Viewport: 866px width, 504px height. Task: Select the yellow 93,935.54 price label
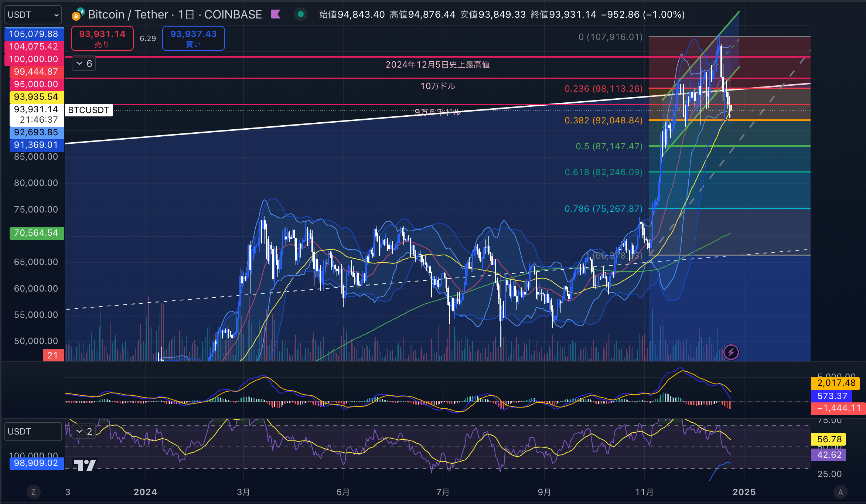tap(37, 97)
